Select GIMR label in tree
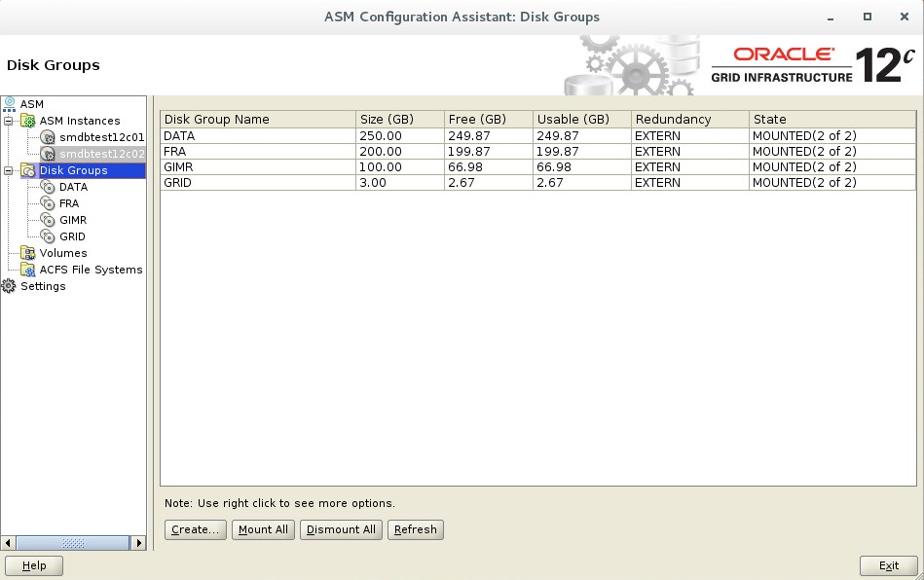Image resolution: width=924 pixels, height=580 pixels. [x=73, y=220]
